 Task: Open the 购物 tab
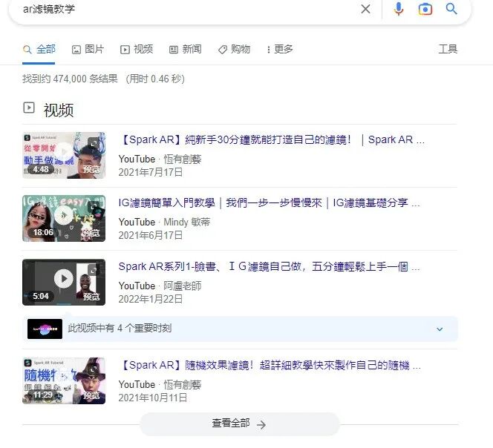234,49
